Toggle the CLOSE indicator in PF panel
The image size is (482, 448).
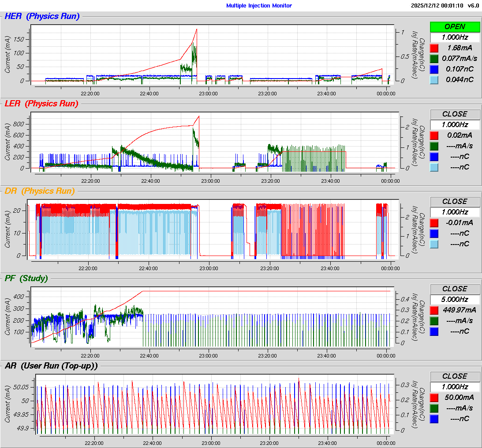(x=455, y=289)
